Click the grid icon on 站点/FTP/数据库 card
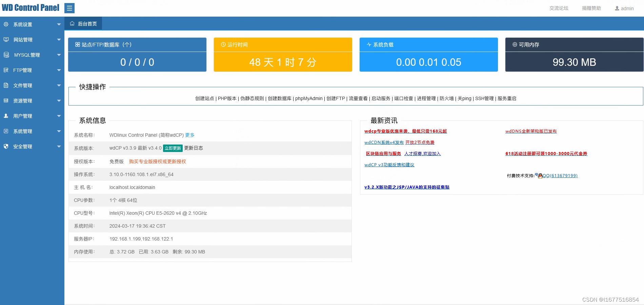The height and width of the screenshot is (305, 644). click(78, 44)
